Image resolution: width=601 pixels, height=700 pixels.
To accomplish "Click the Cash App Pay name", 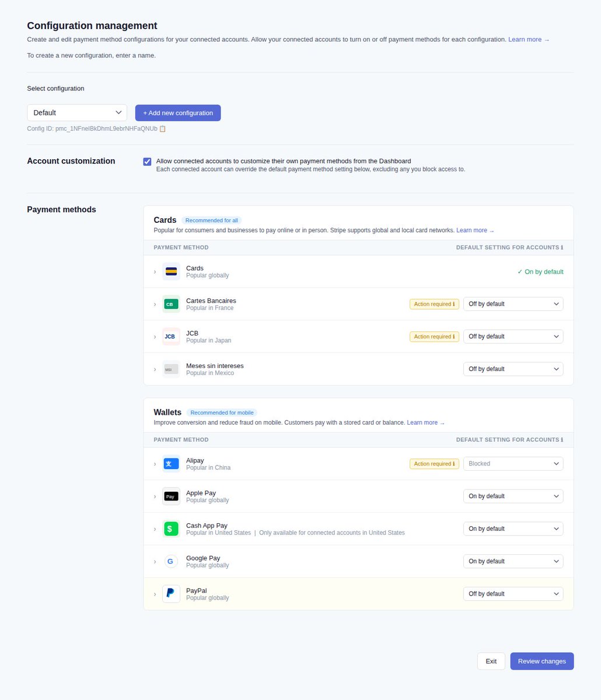I will click(x=207, y=526).
